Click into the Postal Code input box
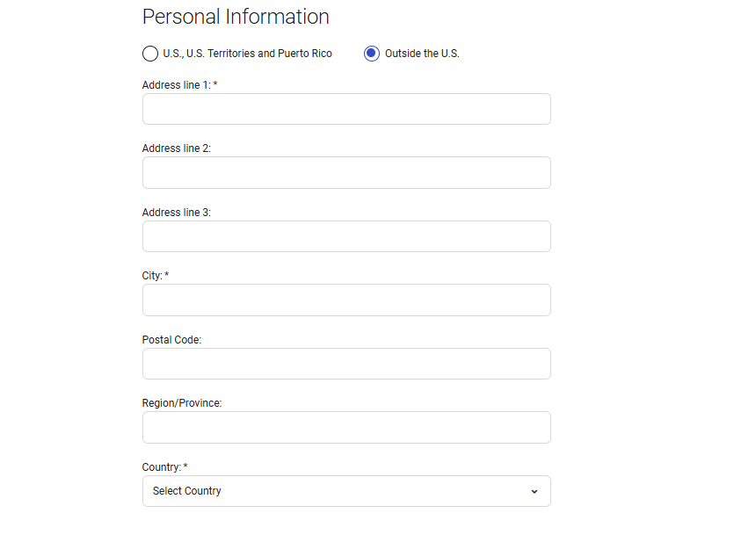Viewport: 756px width, 535px height. pyautogui.click(x=346, y=364)
